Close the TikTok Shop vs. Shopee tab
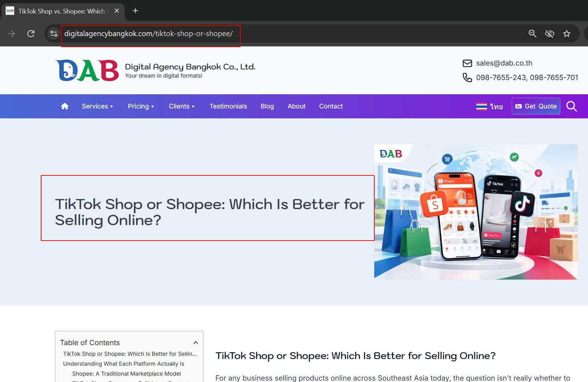 click(117, 11)
